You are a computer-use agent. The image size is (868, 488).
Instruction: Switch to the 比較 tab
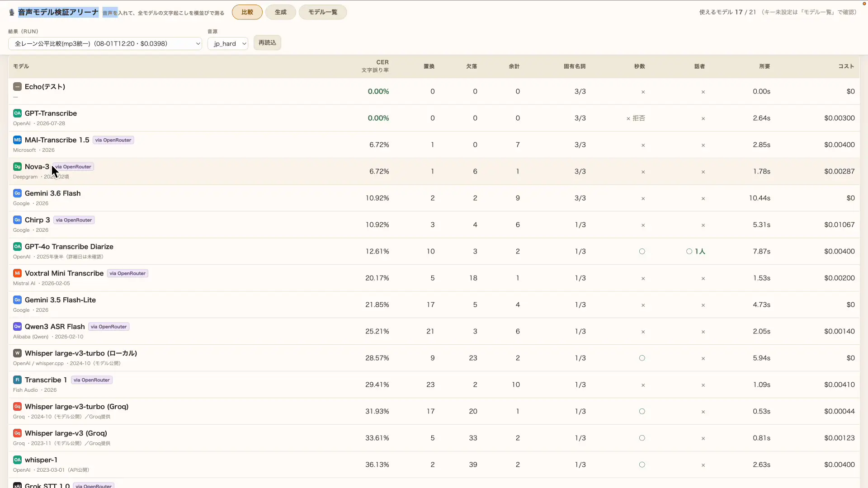[x=247, y=12]
